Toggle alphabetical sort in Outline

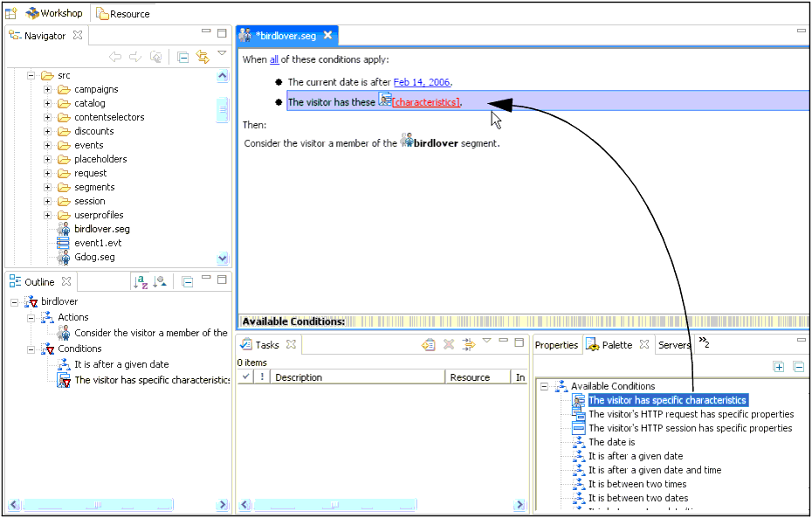click(141, 282)
